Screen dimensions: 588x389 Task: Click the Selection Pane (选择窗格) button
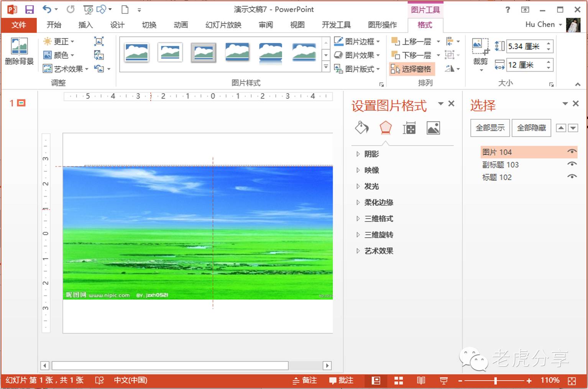[x=412, y=69]
